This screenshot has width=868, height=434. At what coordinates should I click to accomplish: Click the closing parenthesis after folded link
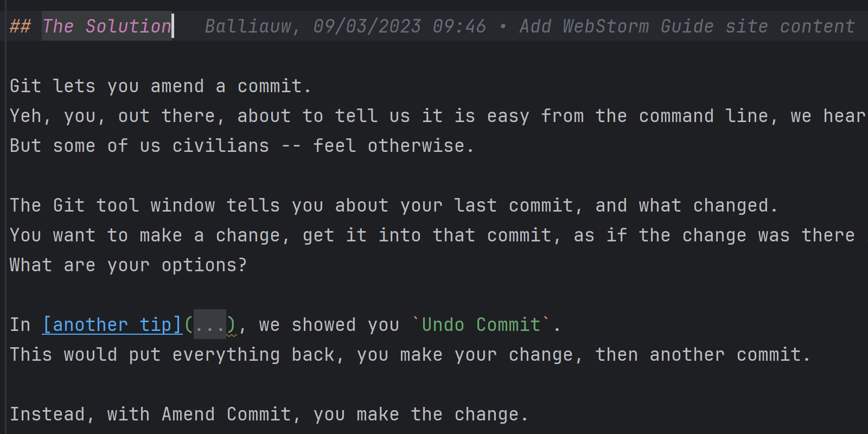click(232, 324)
